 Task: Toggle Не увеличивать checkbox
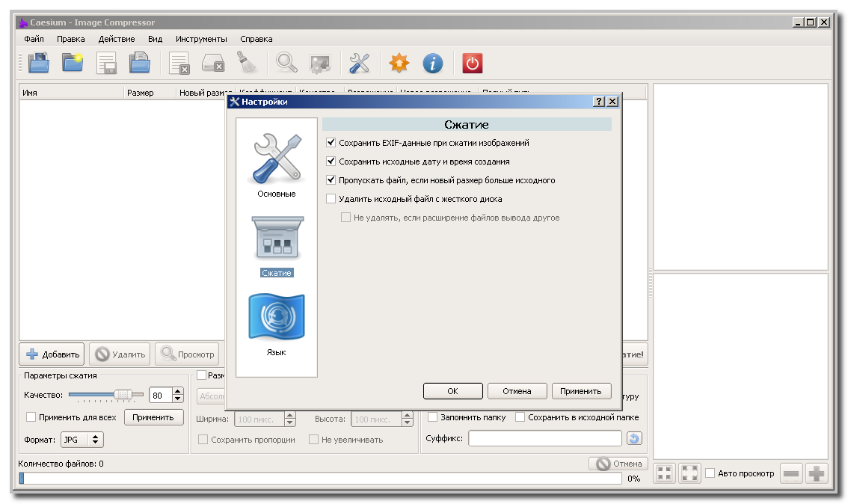[313, 440]
